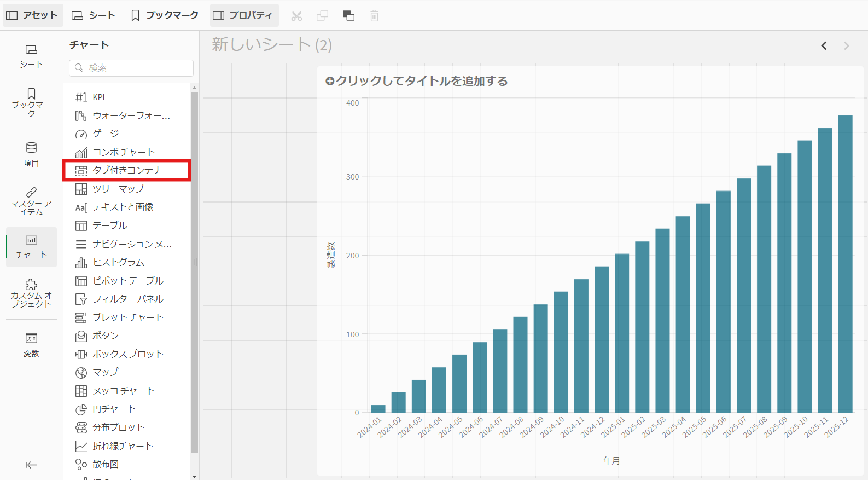
Task: Choose the マップ chart type
Action: (x=127, y=372)
